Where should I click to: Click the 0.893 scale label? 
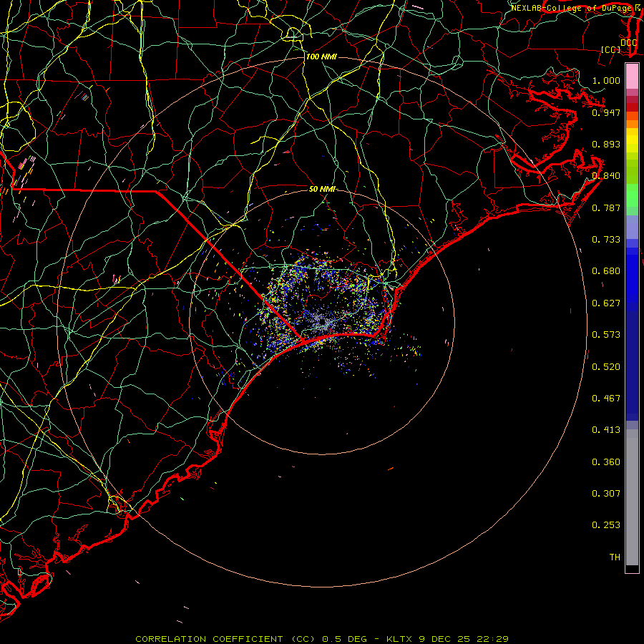click(x=606, y=144)
